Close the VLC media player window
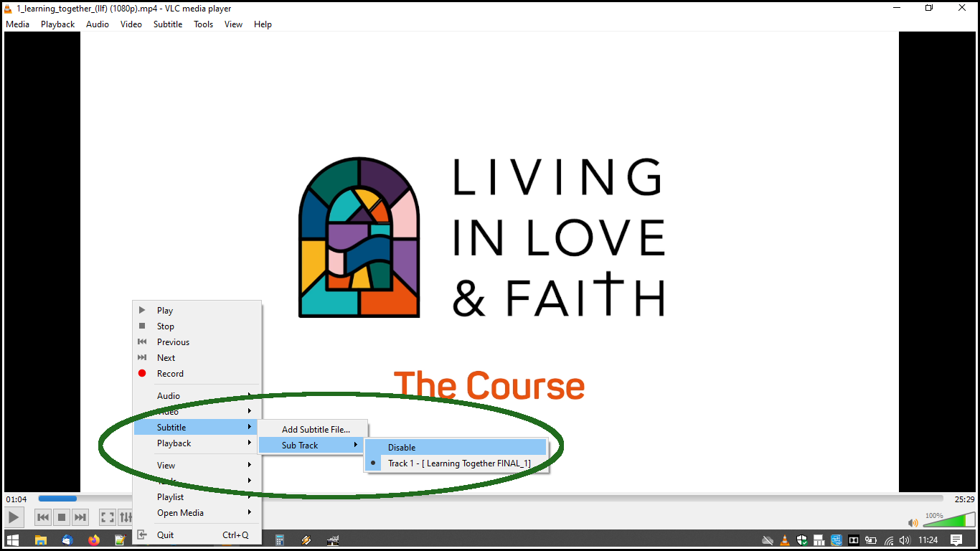Screen dimensions: 980x551 tap(962, 8)
